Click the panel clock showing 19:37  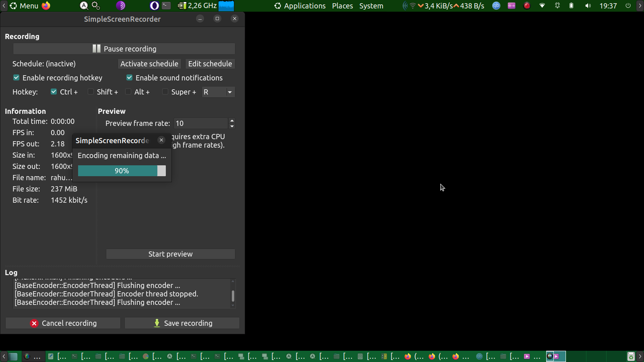click(x=608, y=6)
